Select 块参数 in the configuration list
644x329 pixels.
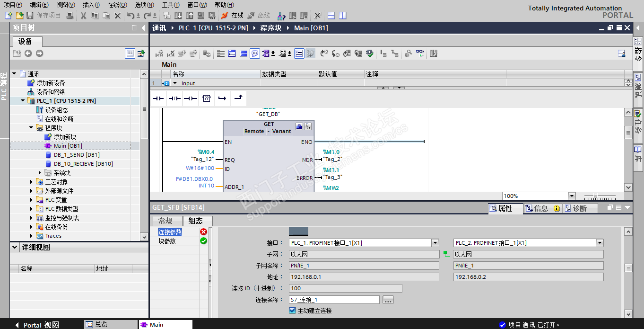(167, 241)
